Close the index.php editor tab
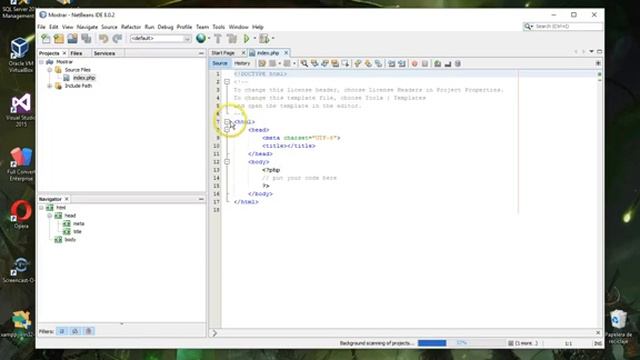Viewport: 640px width, 360px height. click(286, 53)
